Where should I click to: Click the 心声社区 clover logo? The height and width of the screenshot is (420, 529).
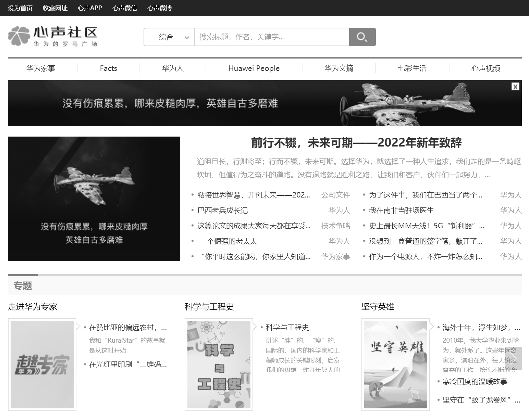pos(52,36)
